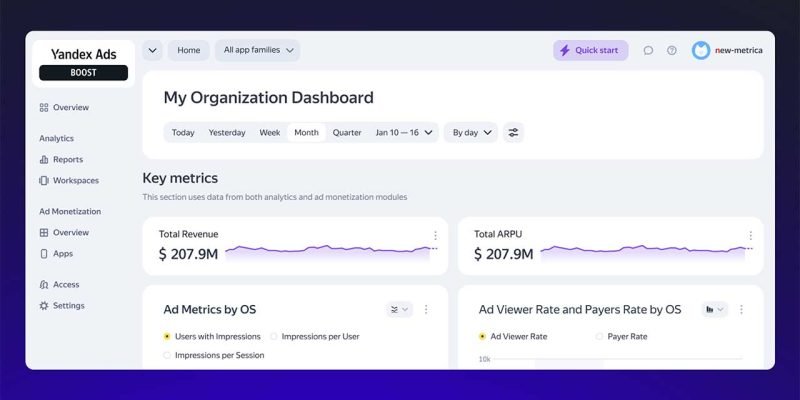Open the By day grouping dropdown
The width and height of the screenshot is (800, 400).
[x=471, y=132]
